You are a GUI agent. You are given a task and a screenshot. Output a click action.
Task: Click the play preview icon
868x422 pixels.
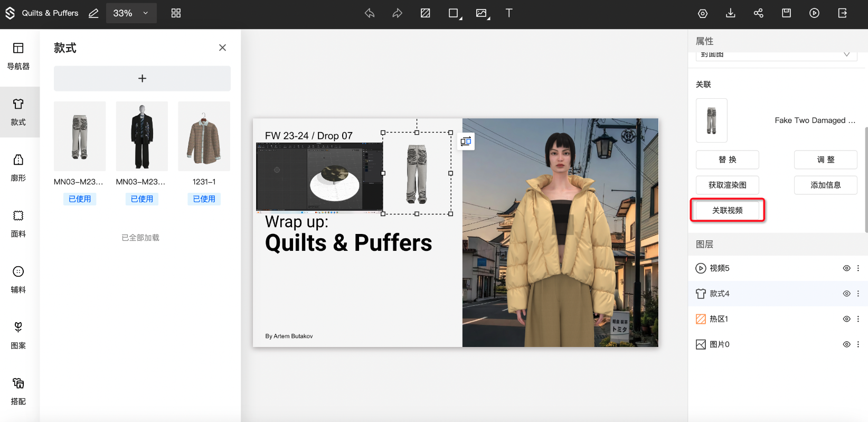[x=814, y=13]
